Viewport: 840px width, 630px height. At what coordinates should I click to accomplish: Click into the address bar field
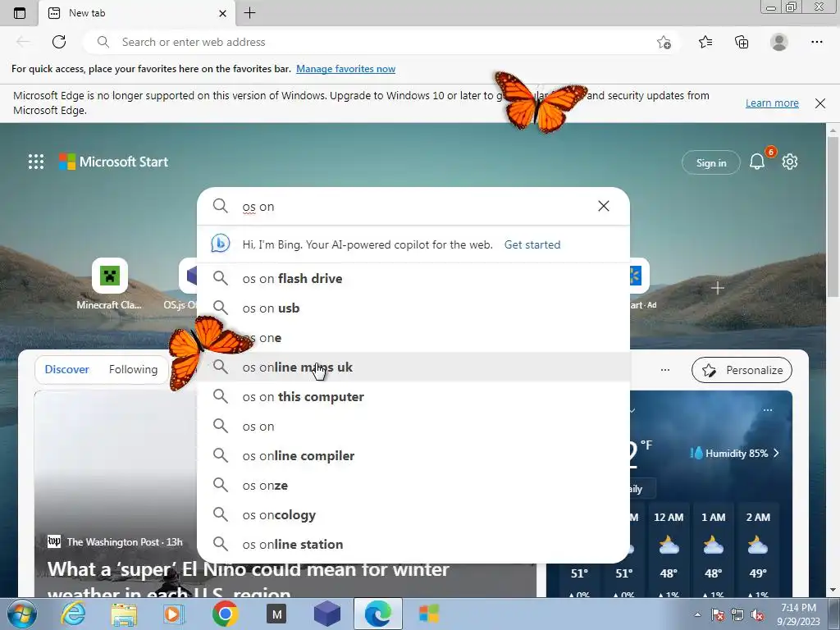381,42
